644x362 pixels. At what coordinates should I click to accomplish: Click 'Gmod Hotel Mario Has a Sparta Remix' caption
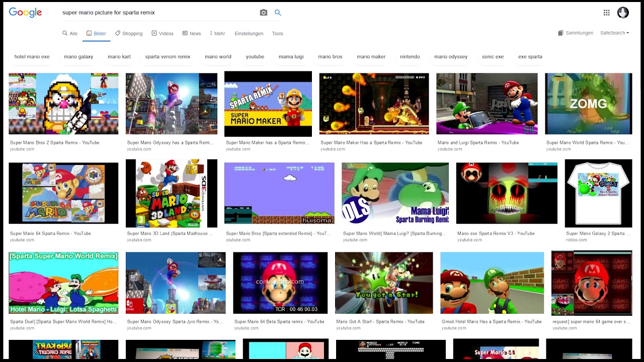click(492, 322)
